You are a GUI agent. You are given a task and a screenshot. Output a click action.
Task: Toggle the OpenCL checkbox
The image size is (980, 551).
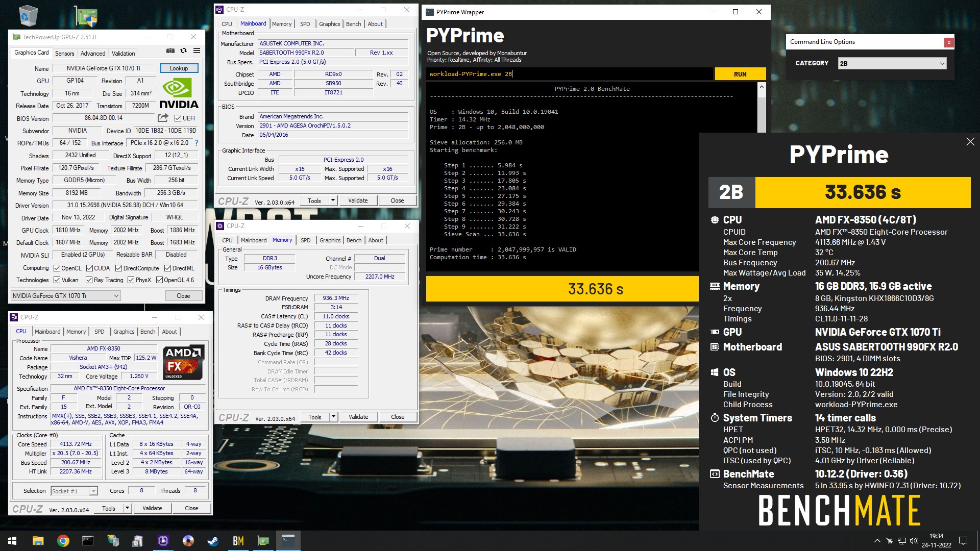coord(57,268)
